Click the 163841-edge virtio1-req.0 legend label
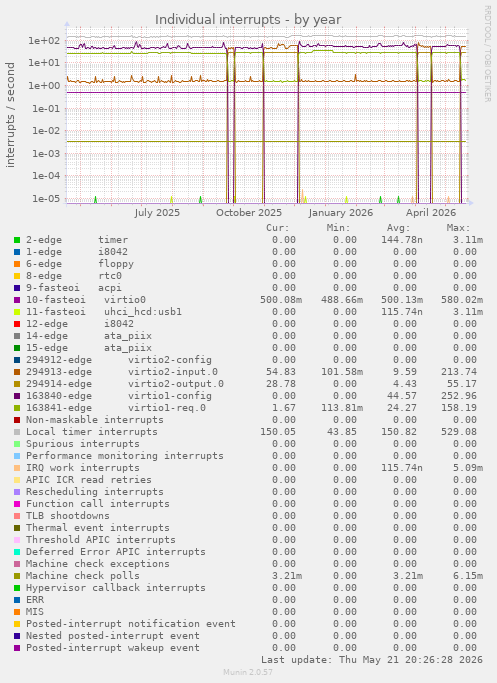Image resolution: width=497 pixels, height=683 pixels. (x=116, y=408)
